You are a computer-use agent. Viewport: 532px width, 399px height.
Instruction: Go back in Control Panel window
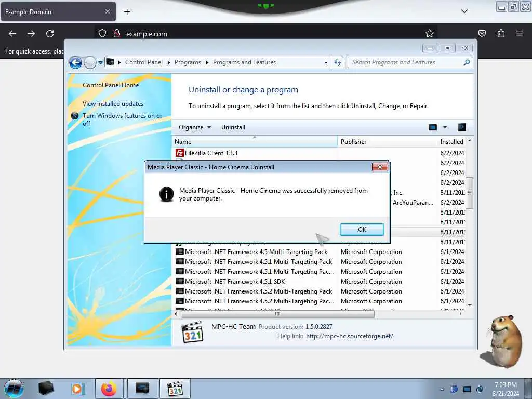[75, 62]
